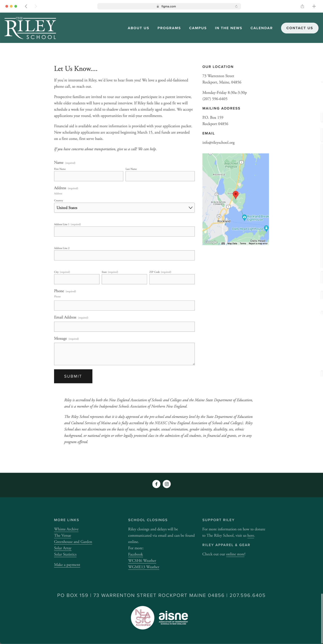323x644 pixels.
Task: Click the Address Line 2 field
Action: (x=124, y=255)
